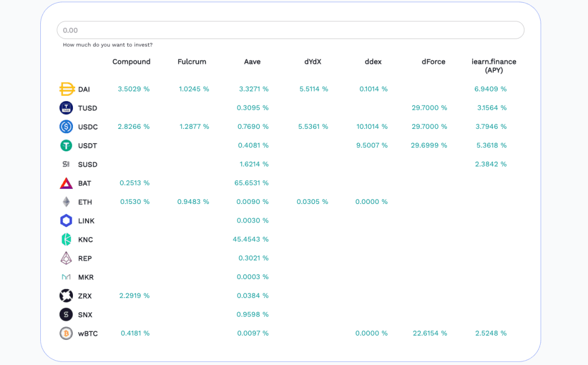Click ETH dYdX rate 0.0305 %
588x365 pixels.
313,201
